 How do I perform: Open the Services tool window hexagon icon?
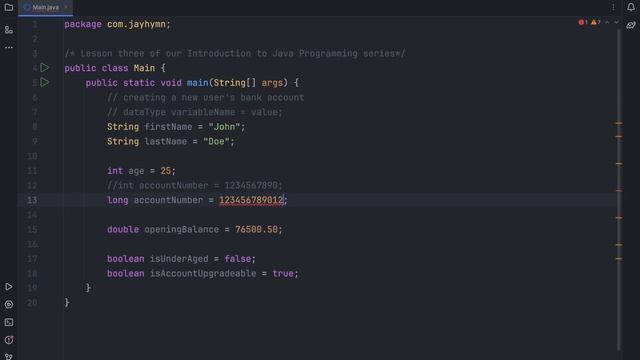[x=9, y=304]
